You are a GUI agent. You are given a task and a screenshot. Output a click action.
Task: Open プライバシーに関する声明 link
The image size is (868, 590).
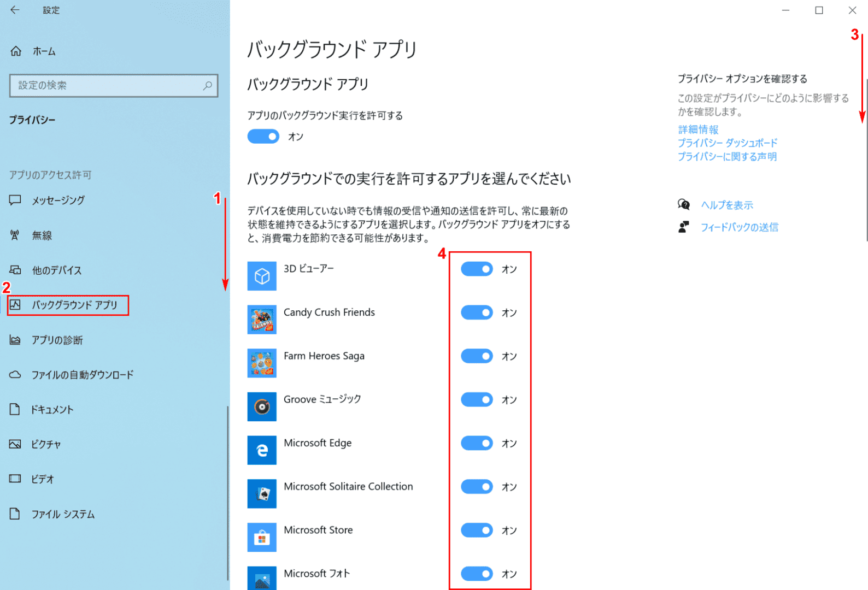point(727,157)
